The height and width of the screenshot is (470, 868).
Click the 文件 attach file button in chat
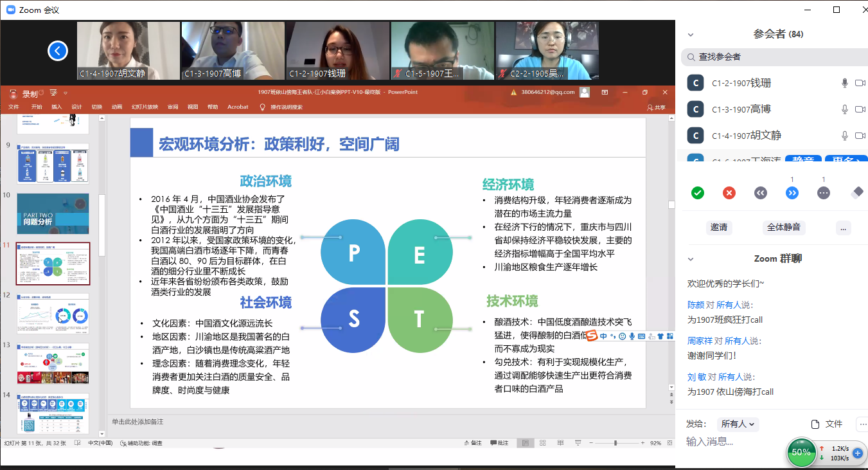[826, 424]
